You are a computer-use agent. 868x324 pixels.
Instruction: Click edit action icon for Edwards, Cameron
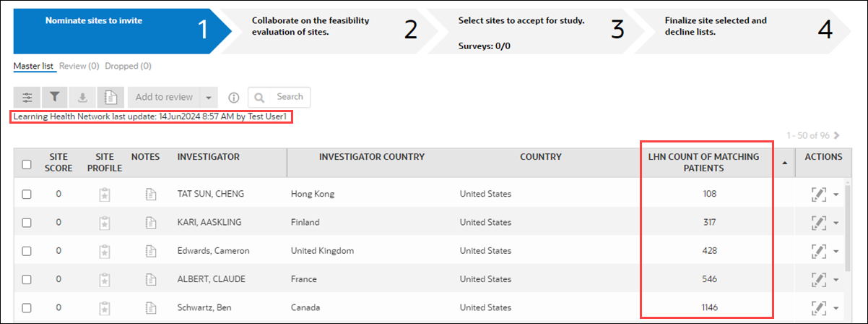click(819, 251)
